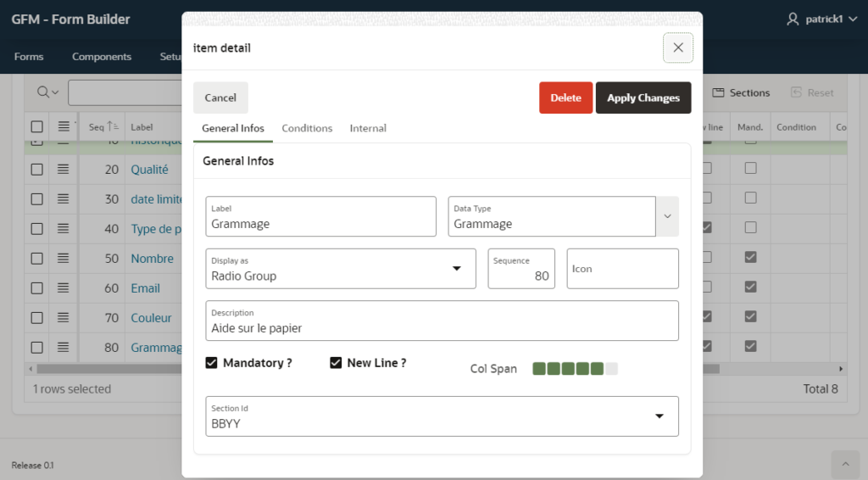The image size is (868, 480).
Task: Click the Apply Changes button
Action: [x=643, y=98]
